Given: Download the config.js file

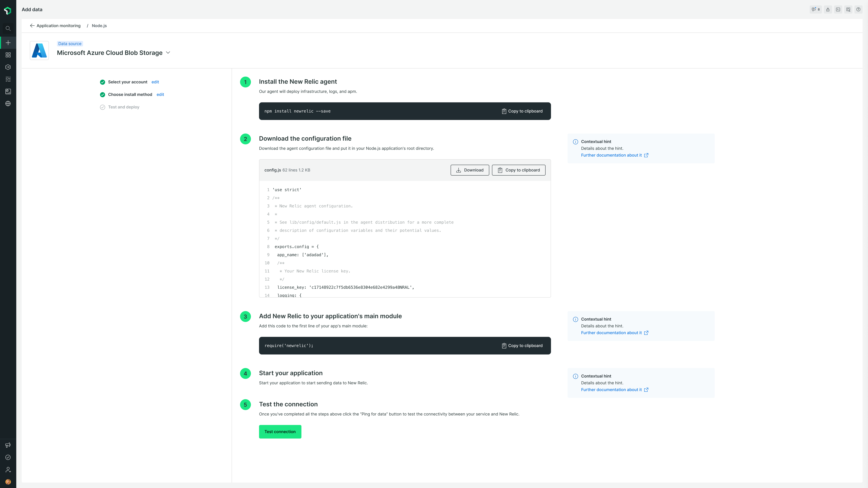Looking at the screenshot, I should [470, 170].
